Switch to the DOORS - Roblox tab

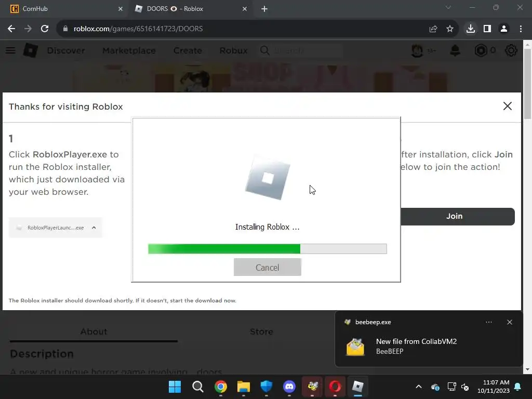coord(190,9)
